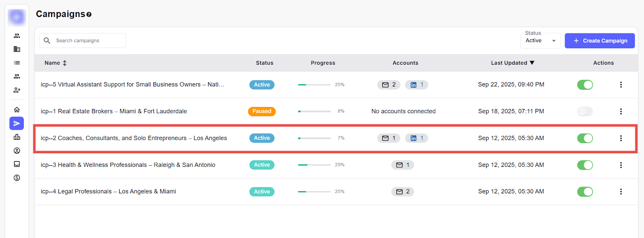644x238 pixels.
Task: Open the bar chart analytics icon
Action: click(x=17, y=137)
